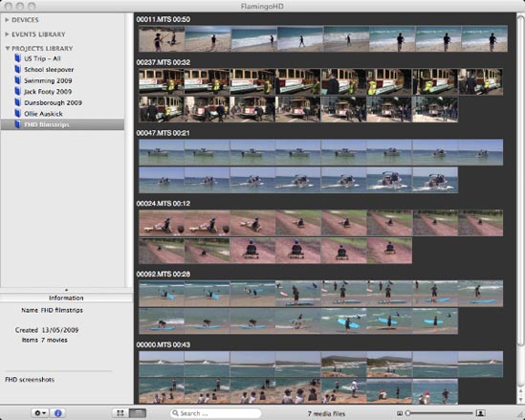Select the US Trip - All project
This screenshot has width=525, height=420.
coord(62,58)
